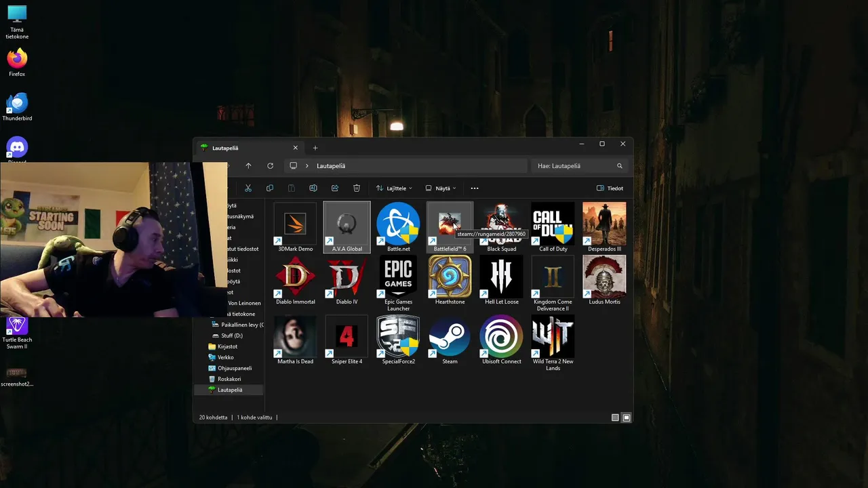Switch to details list view button
This screenshot has width=868, height=488.
615,418
